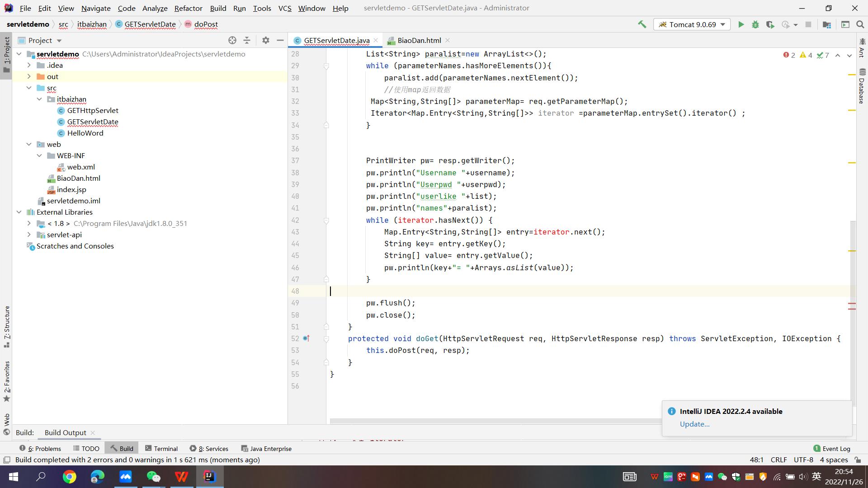
Task: Collapse External Libraries node
Action: pos(19,212)
